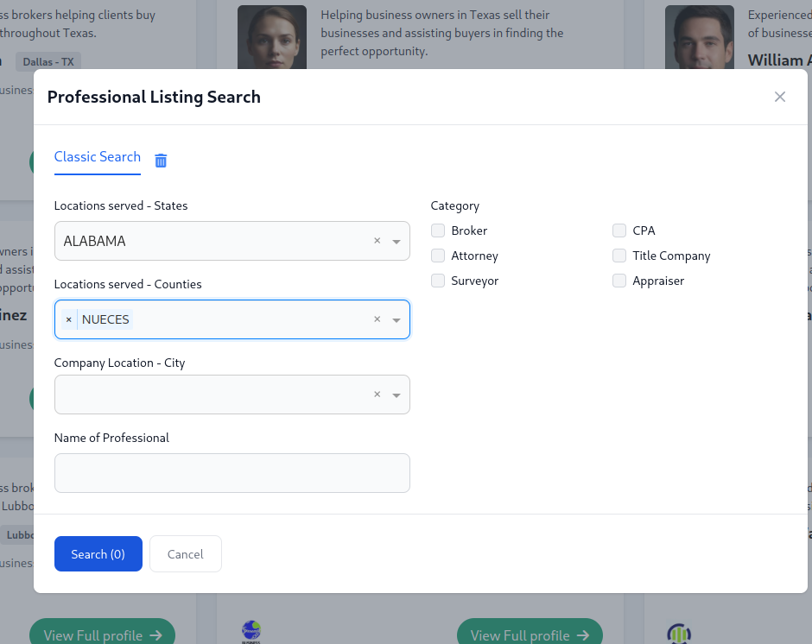Select the CPA category checkbox
The width and height of the screenshot is (812, 644).
tap(619, 230)
